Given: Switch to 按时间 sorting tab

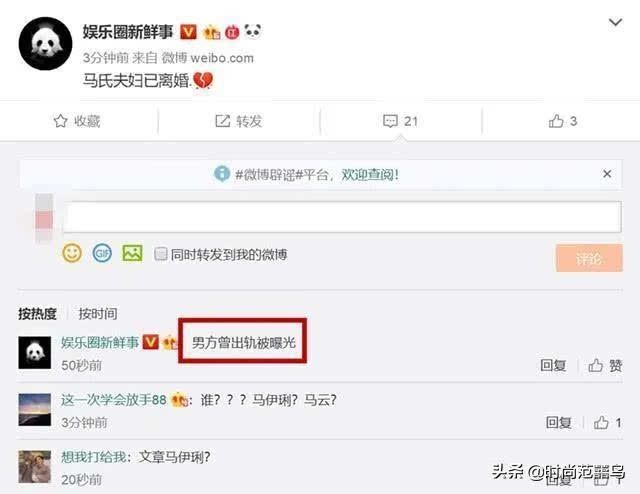Looking at the screenshot, I should coord(98,314).
